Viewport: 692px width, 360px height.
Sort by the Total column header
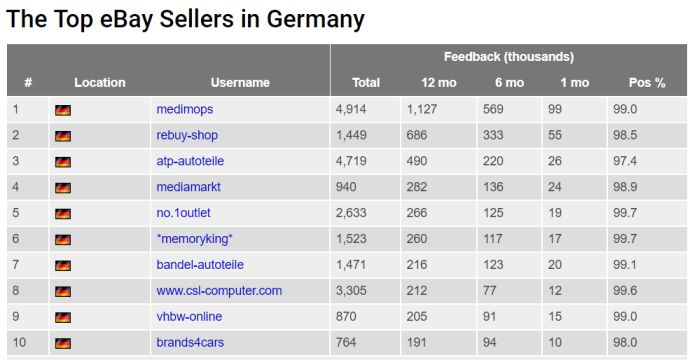tap(366, 82)
